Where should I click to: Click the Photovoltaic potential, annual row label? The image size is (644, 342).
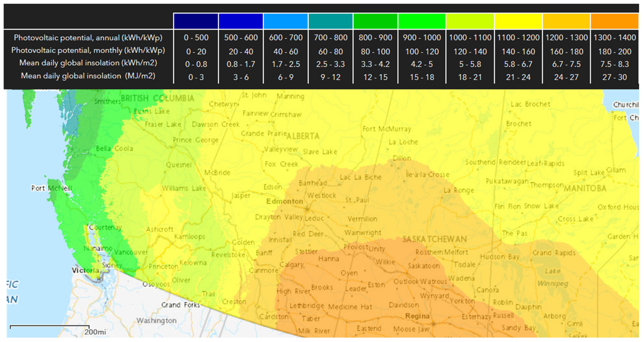[x=88, y=37]
